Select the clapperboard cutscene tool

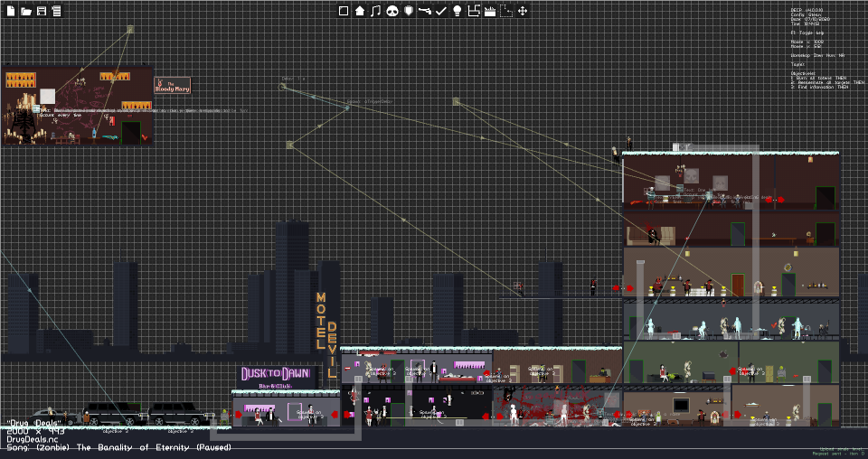coord(490,11)
